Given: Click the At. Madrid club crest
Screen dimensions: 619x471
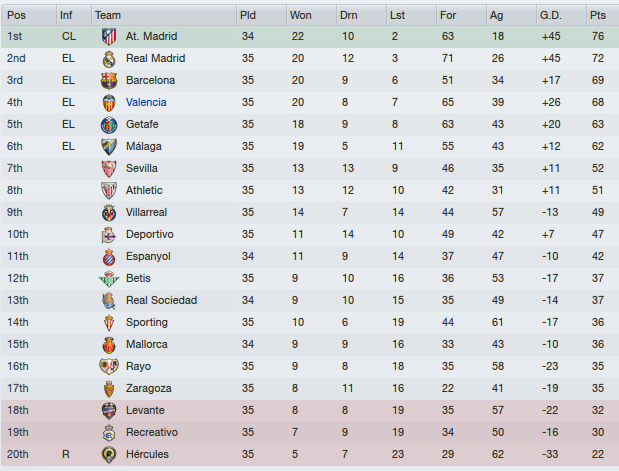Looking at the screenshot, I should pyautogui.click(x=109, y=37).
